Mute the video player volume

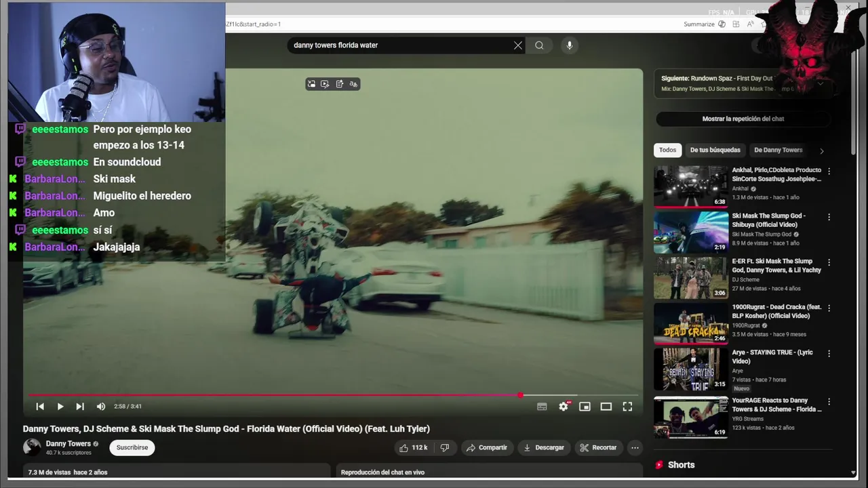click(101, 407)
